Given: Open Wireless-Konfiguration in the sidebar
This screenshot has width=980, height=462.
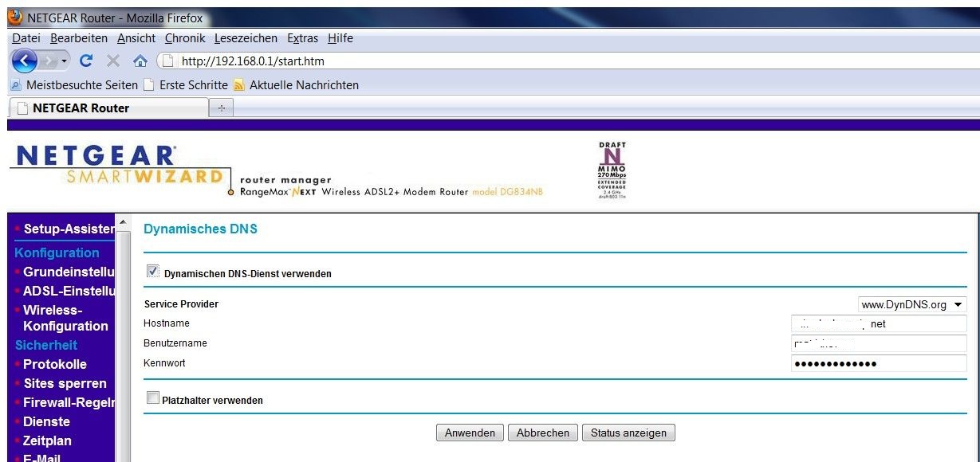Looking at the screenshot, I should [65, 318].
